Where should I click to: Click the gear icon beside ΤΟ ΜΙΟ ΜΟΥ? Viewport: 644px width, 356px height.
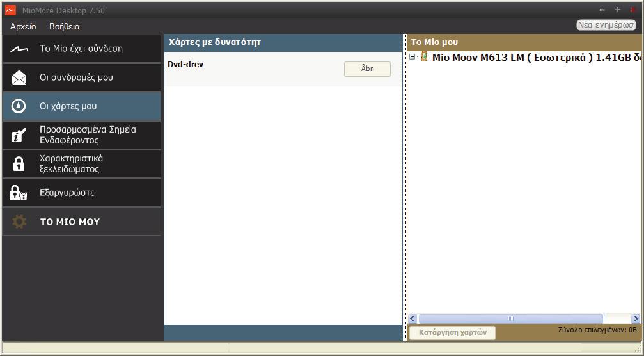pyautogui.click(x=19, y=222)
